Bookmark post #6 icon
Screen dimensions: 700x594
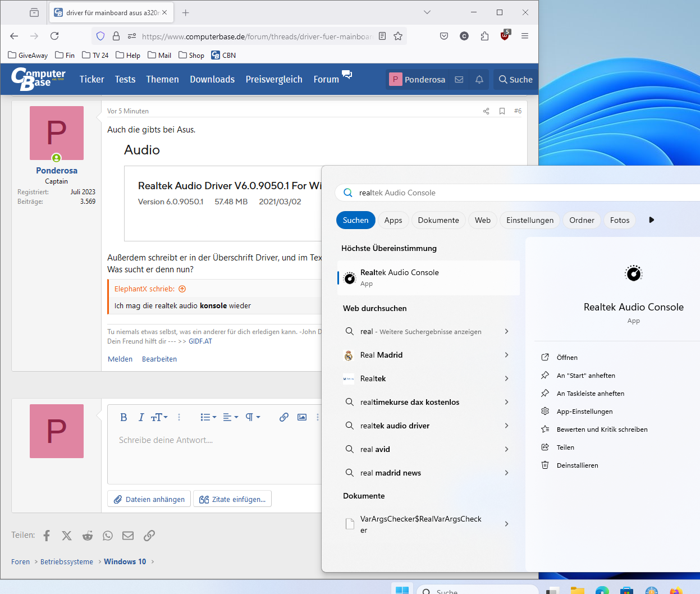502,111
